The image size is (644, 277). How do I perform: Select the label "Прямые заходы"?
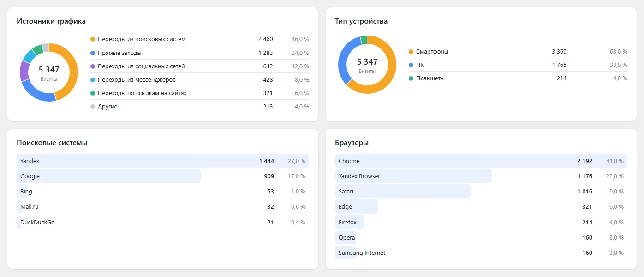(119, 53)
